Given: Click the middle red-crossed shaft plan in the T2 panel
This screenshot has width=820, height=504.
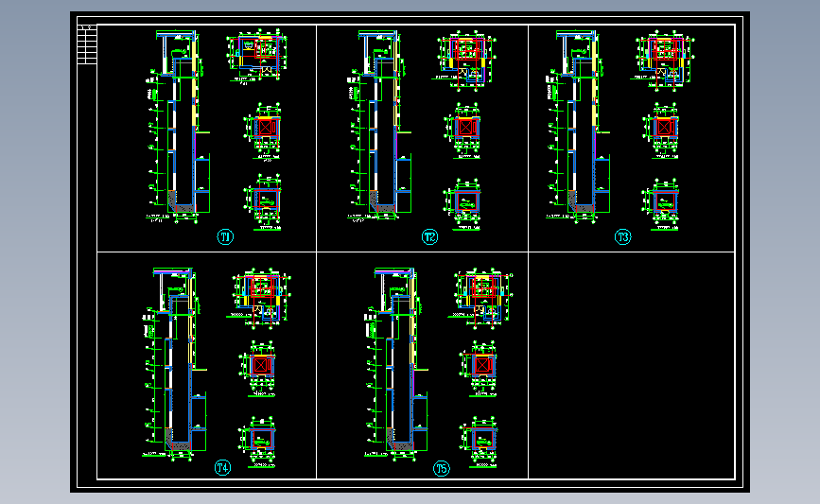Looking at the screenshot, I should (x=463, y=130).
